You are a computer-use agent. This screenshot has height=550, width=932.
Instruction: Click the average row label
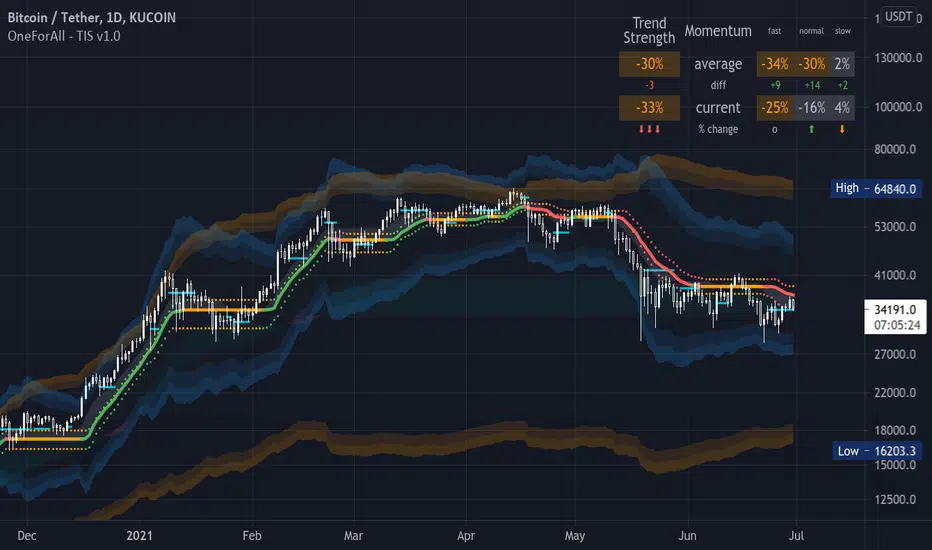coord(718,64)
